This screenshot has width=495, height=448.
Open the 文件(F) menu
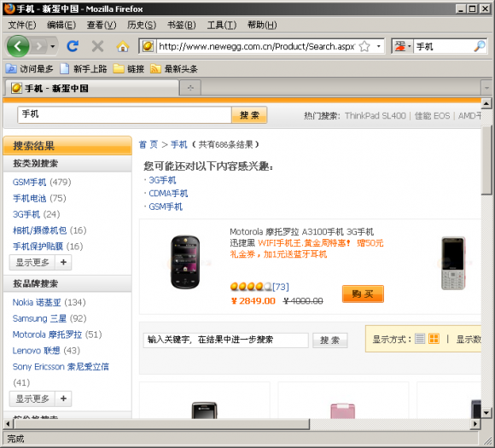point(22,25)
